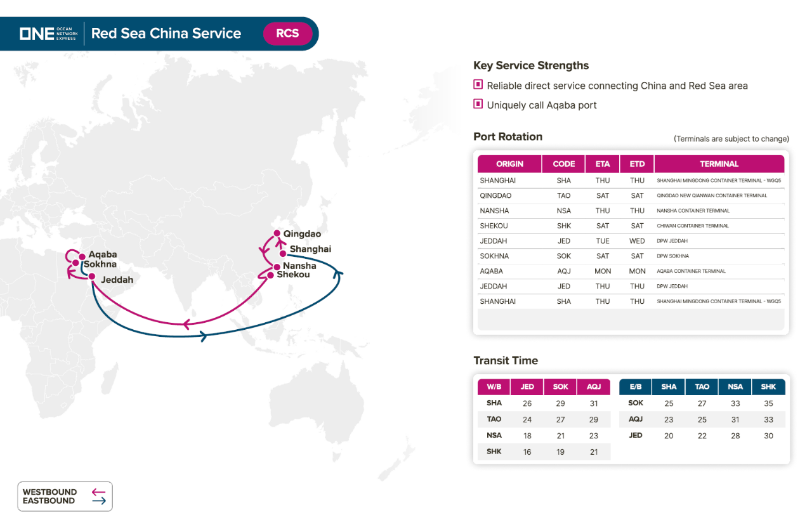Select the Shanghai port dot on map
The width and height of the screenshot is (812, 529).
tap(283, 254)
